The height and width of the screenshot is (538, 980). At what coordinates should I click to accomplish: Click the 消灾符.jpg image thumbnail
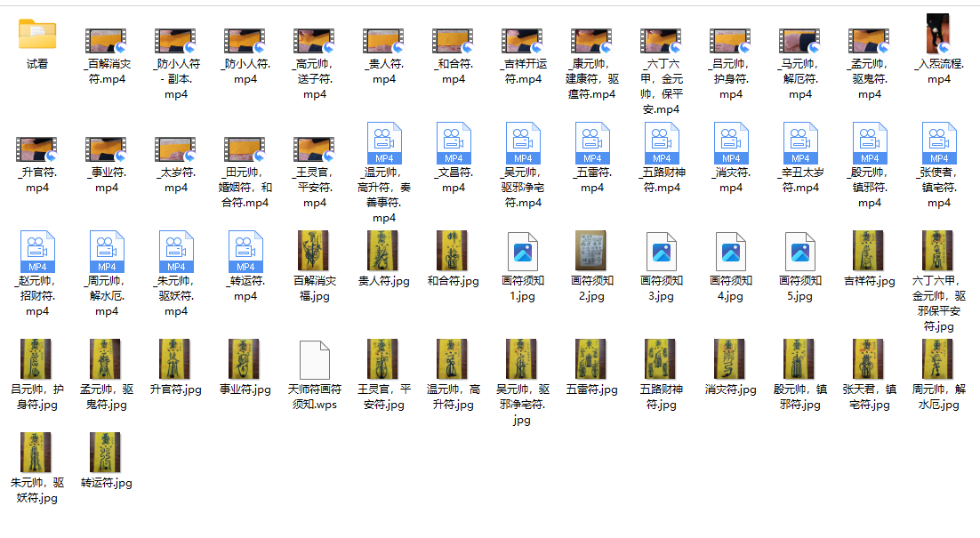[x=731, y=359]
